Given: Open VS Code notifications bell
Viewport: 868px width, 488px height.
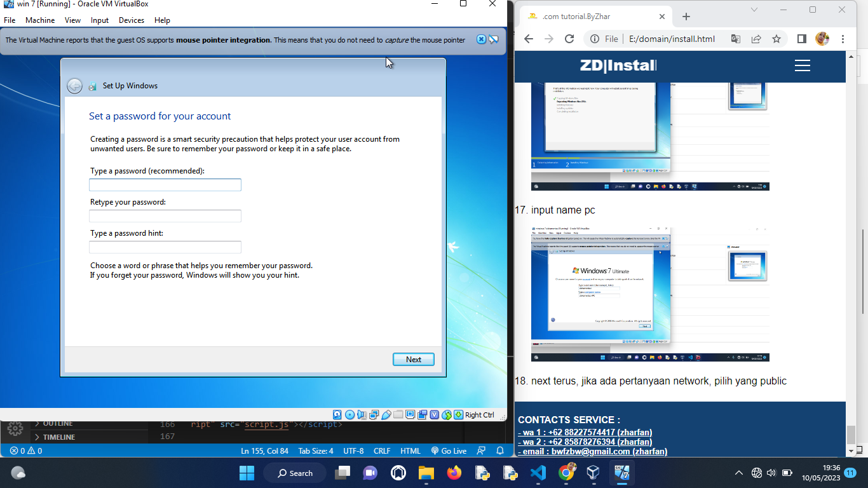Looking at the screenshot, I should pyautogui.click(x=500, y=451).
